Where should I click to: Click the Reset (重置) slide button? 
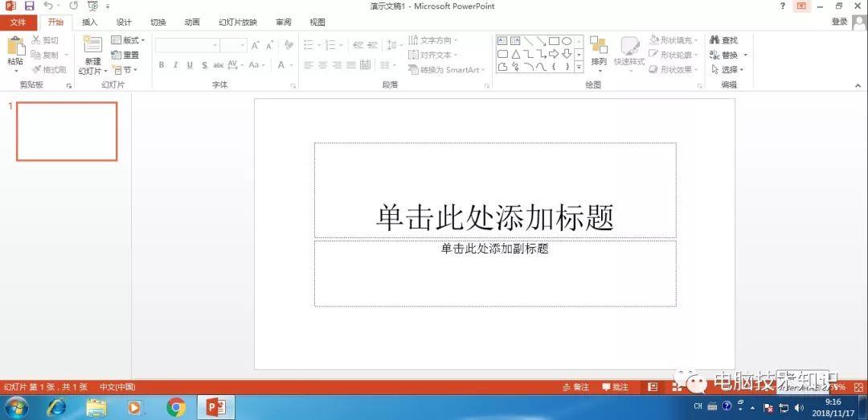coord(125,55)
